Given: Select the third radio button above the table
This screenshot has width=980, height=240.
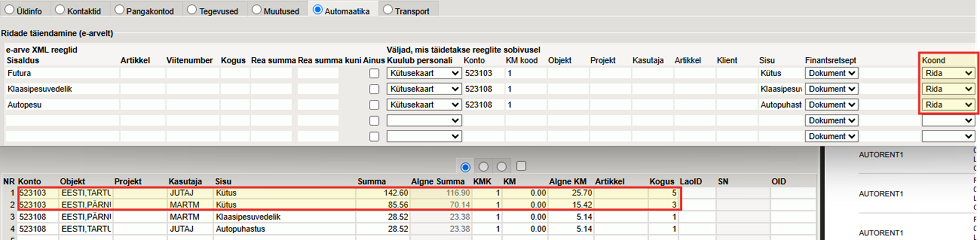Looking at the screenshot, I should point(502,167).
